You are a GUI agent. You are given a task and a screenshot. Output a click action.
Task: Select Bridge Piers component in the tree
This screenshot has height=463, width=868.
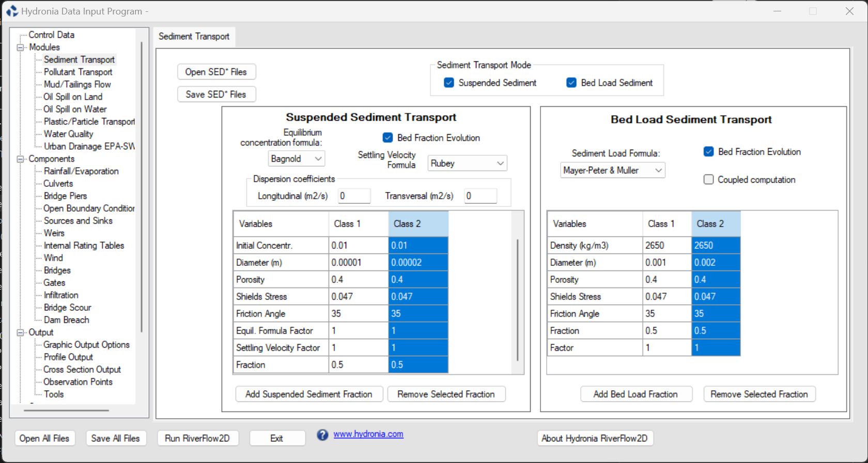(65, 196)
